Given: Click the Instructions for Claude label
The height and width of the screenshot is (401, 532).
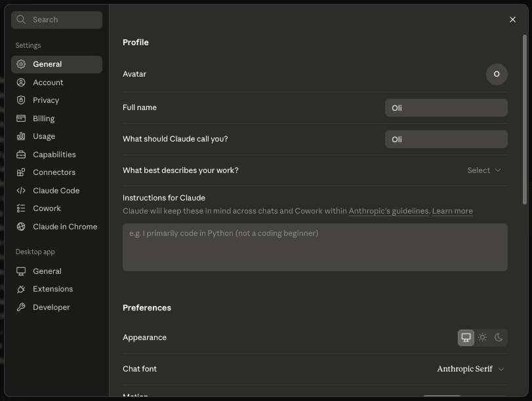Looking at the screenshot, I should pyautogui.click(x=164, y=198).
